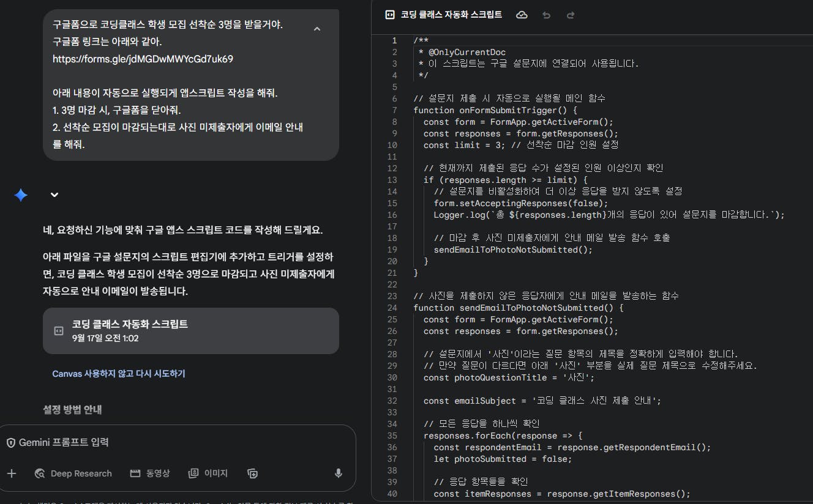
Task: Click the cloud saved status icon
Action: point(522,15)
